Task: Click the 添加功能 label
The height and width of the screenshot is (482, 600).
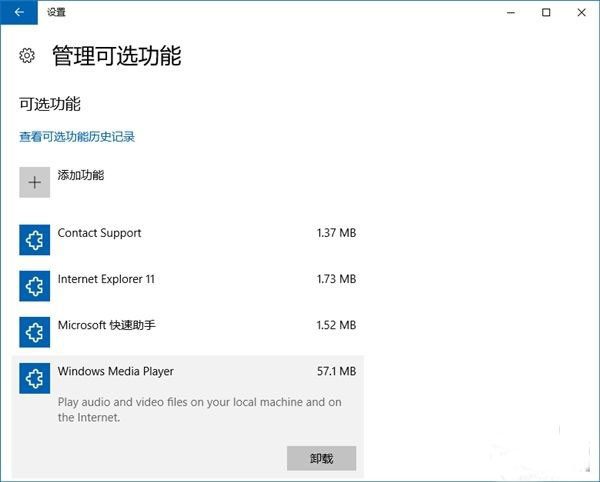Action: (x=81, y=175)
